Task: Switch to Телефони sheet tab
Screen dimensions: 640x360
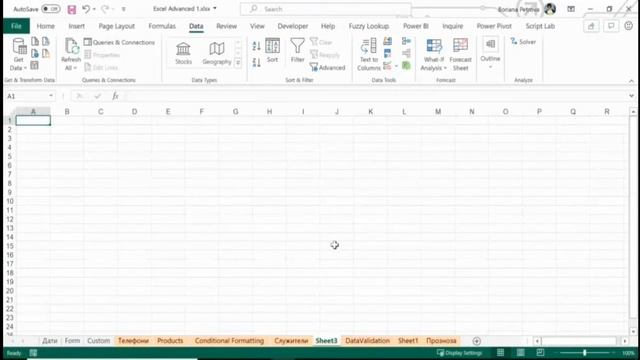Action: click(133, 340)
